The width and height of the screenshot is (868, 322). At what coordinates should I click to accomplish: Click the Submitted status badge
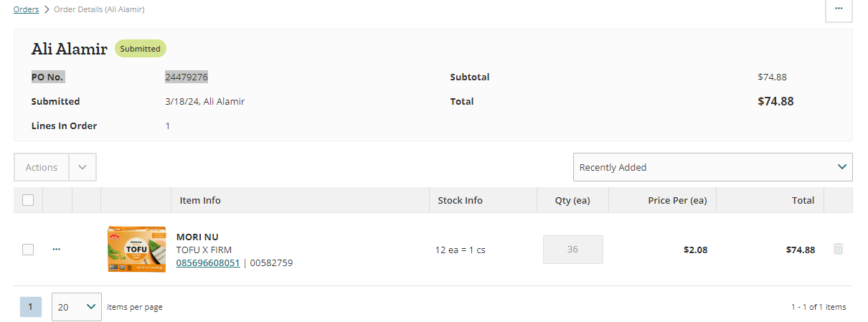[141, 49]
